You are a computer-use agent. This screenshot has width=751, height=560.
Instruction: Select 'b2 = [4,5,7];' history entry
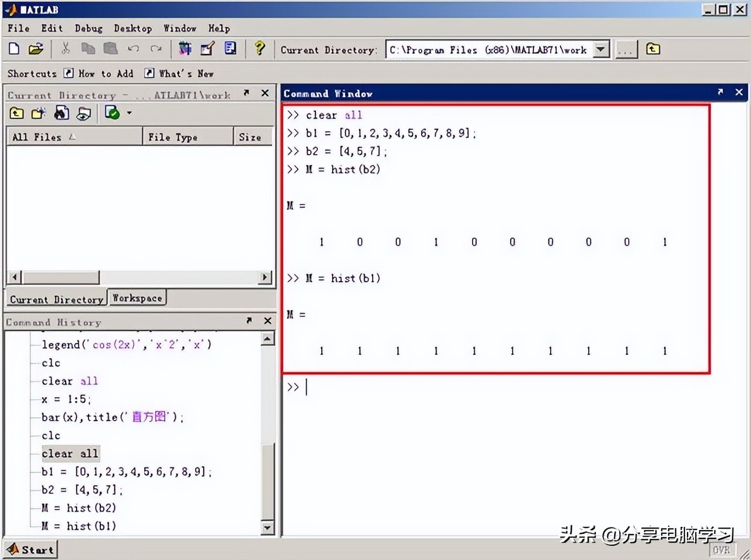coord(82,489)
